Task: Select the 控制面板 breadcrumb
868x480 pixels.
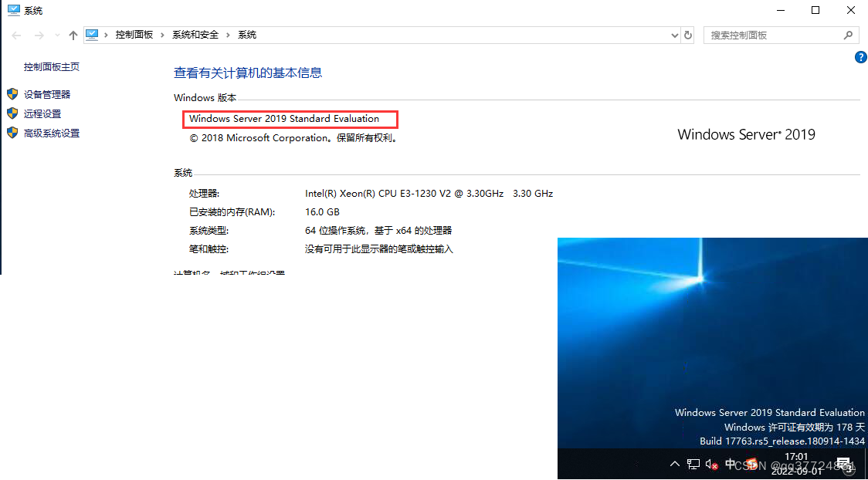Action: 134,35
